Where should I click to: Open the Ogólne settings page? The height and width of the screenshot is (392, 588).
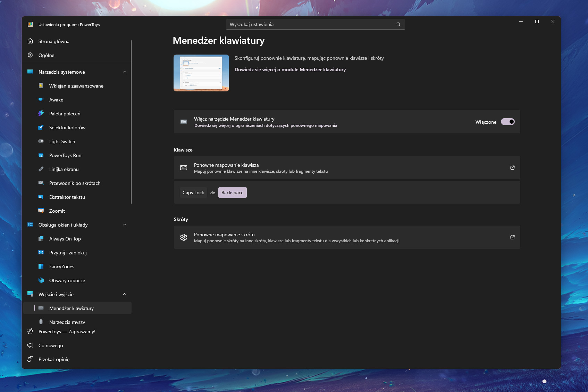coord(47,55)
